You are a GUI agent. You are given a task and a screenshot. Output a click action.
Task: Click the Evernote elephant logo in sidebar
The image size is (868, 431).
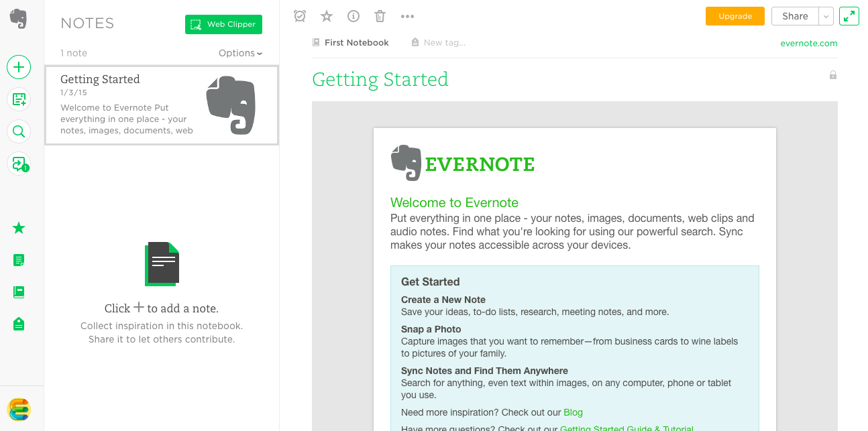[19, 19]
